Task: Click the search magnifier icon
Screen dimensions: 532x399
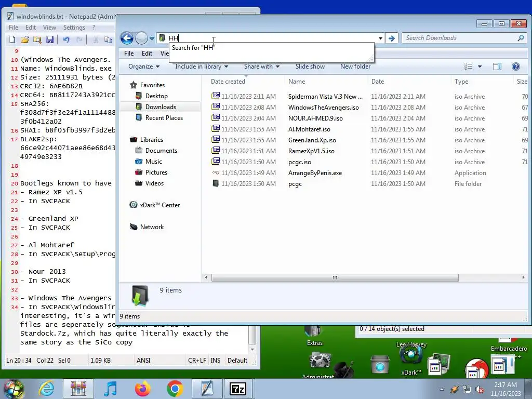Action: (x=521, y=38)
